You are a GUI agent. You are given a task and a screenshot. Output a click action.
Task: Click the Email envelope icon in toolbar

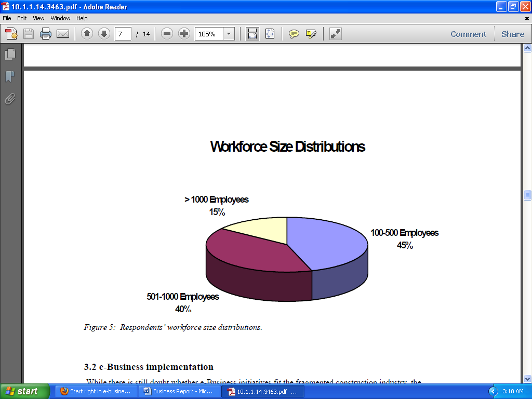point(63,34)
